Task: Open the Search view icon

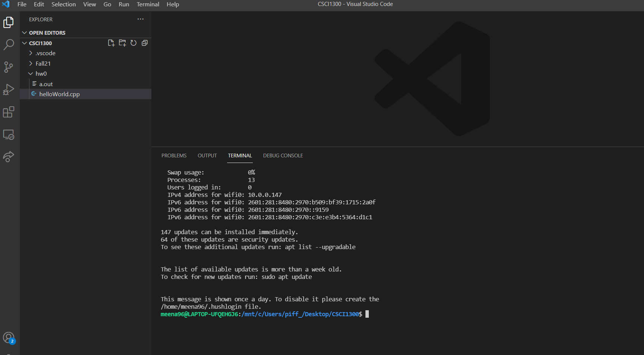Action: [x=9, y=45]
